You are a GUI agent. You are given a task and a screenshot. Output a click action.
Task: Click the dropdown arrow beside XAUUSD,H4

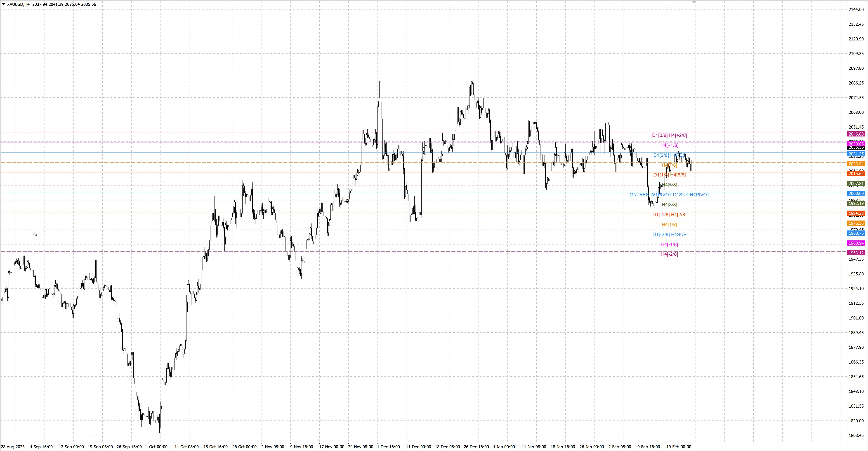[3, 4]
